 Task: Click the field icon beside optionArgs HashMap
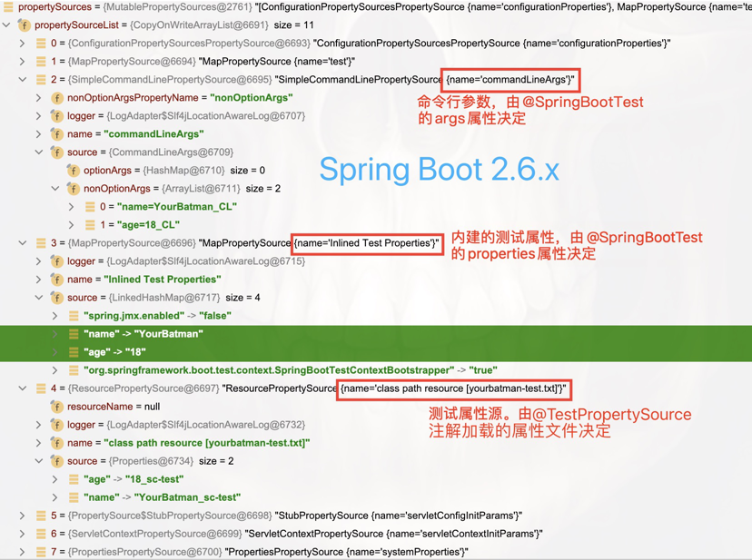(x=73, y=171)
